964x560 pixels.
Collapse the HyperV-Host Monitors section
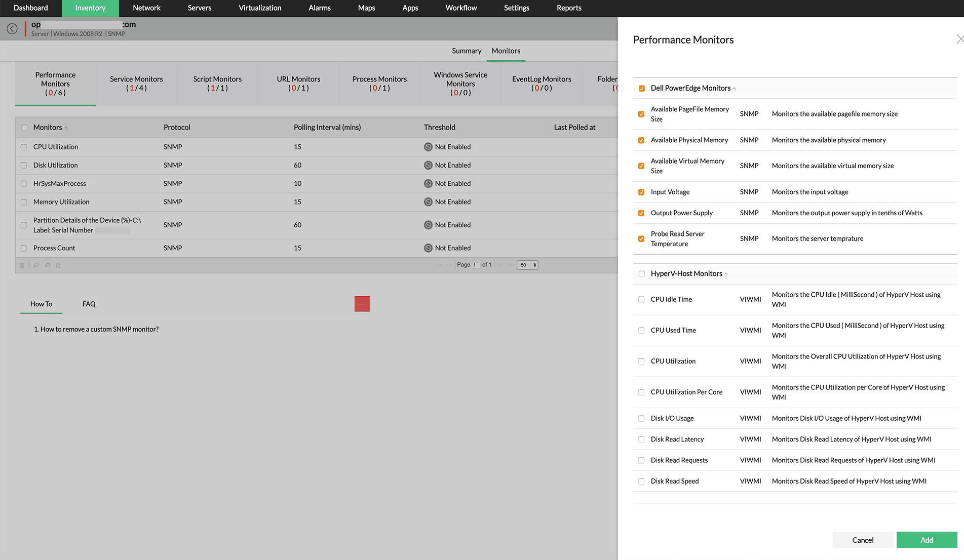click(x=726, y=274)
